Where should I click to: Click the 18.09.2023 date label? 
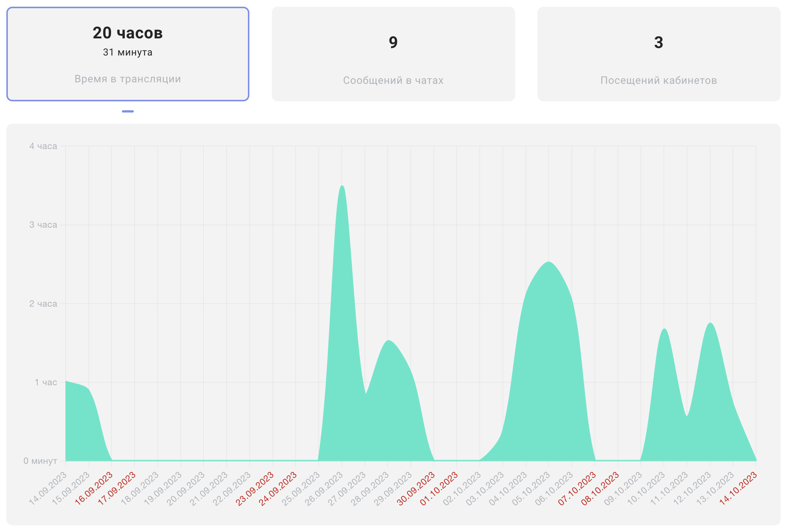140,488
